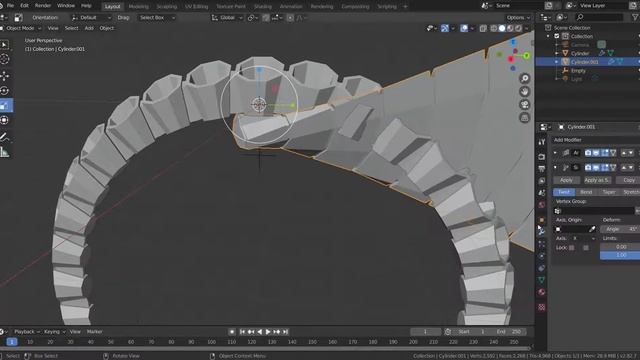This screenshot has width=640, height=360.
Task: Click the Axis Origin eyedropper icon
Action: point(592,229)
